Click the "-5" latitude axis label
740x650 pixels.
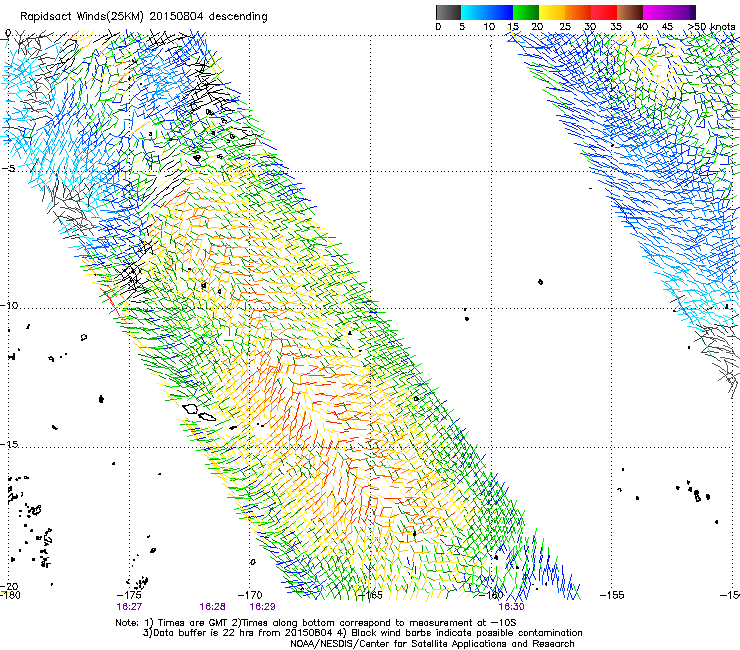click(10, 169)
